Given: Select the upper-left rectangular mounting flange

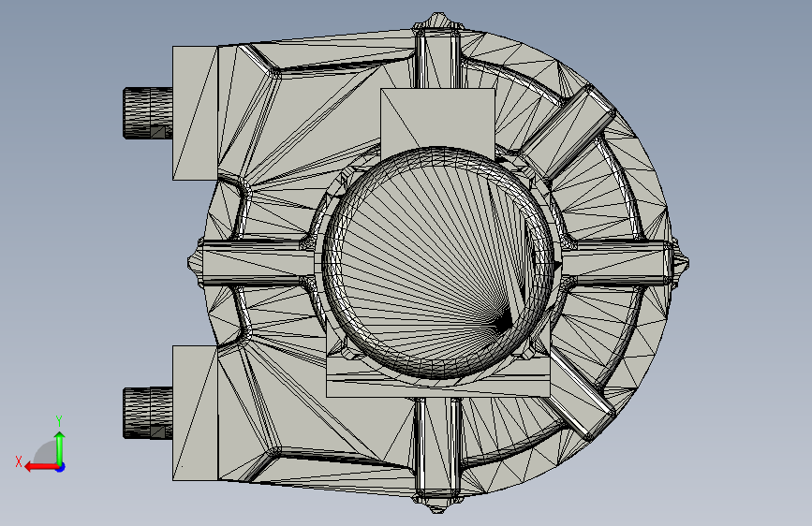Looking at the screenshot, I should point(195,113).
